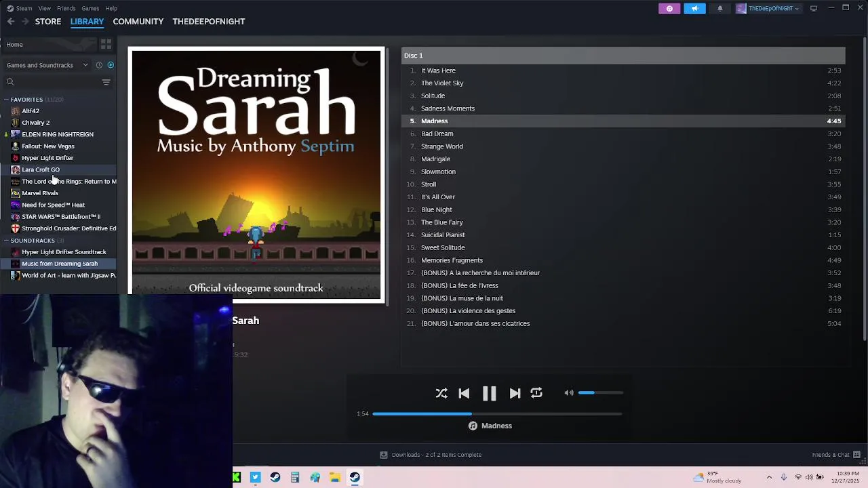Expand the ThEDeEpOfNiGhT account dropdown
The height and width of the screenshot is (488, 868).
pyautogui.click(x=768, y=8)
